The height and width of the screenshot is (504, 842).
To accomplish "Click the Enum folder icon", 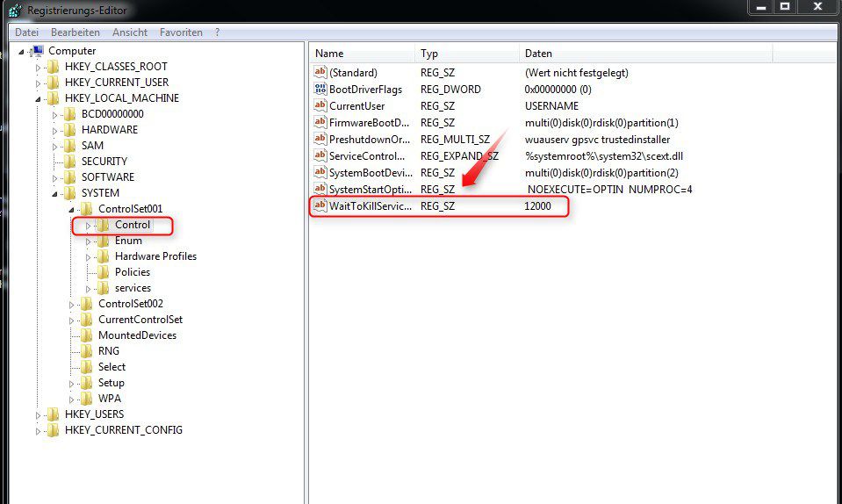I will tap(103, 241).
